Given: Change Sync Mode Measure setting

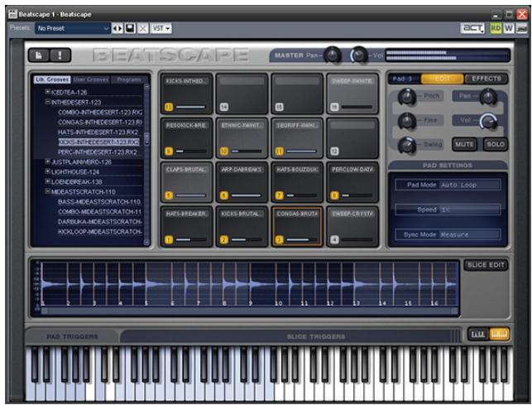Looking at the screenshot, I should pos(448,234).
